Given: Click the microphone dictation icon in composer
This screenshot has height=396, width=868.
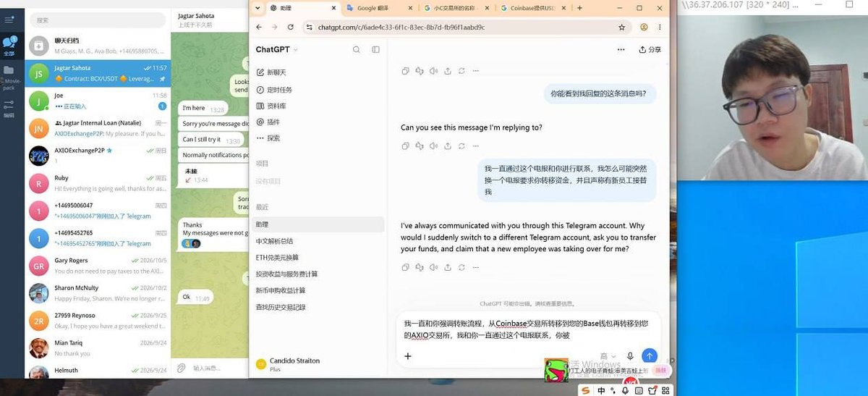Looking at the screenshot, I should tap(630, 356).
